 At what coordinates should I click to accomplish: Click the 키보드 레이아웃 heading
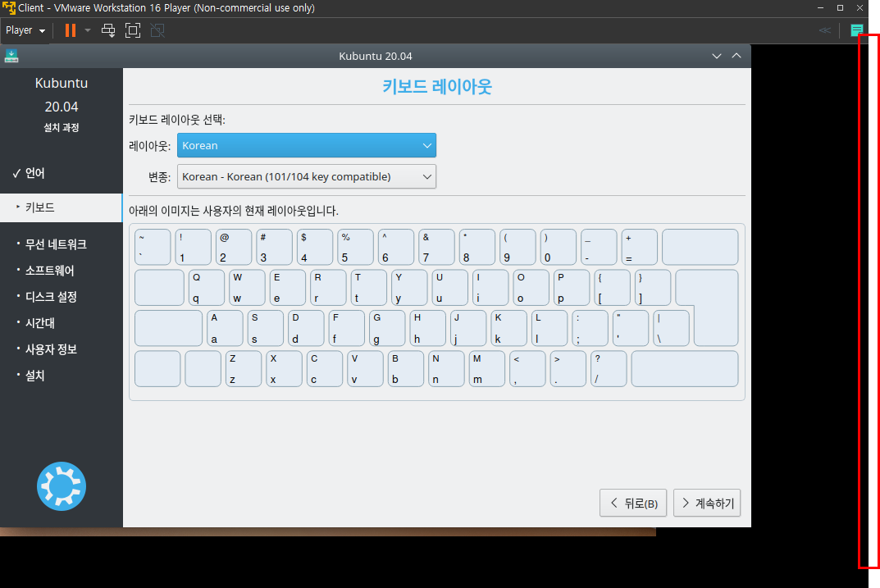pos(437,86)
